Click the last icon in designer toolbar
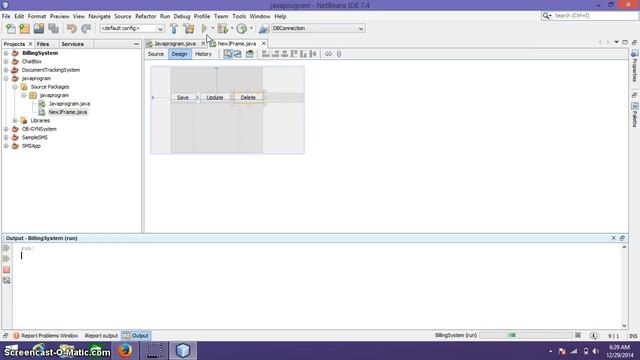 click(339, 54)
